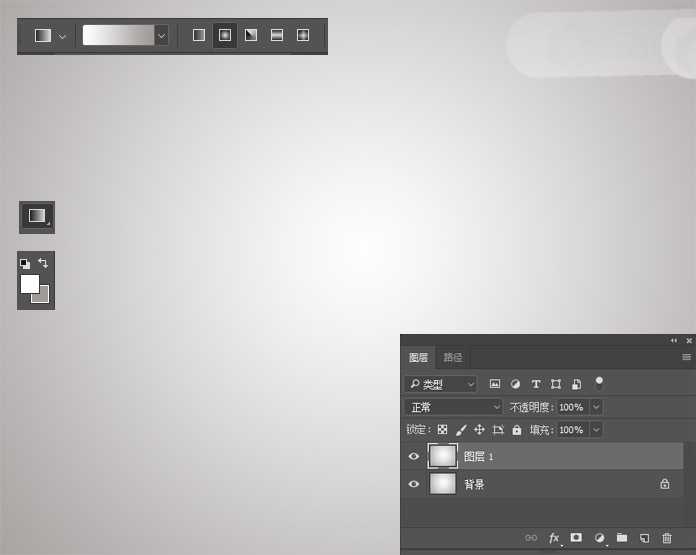Delete layer with trash icon

click(x=667, y=538)
